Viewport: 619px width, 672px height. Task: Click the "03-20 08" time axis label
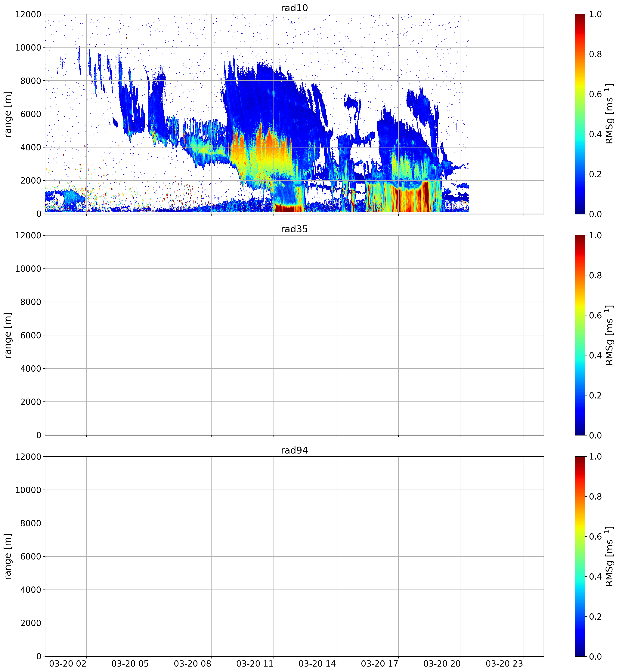(x=193, y=664)
